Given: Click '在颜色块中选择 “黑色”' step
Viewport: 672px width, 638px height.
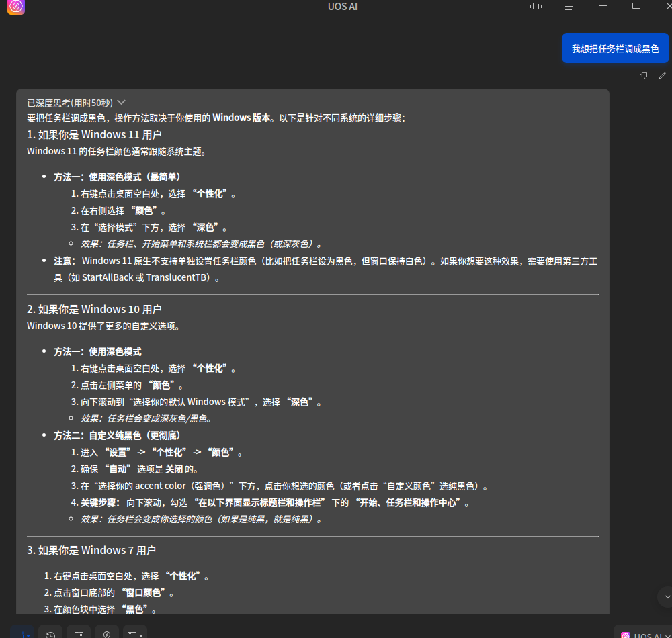Looking at the screenshot, I should pyautogui.click(x=101, y=609).
